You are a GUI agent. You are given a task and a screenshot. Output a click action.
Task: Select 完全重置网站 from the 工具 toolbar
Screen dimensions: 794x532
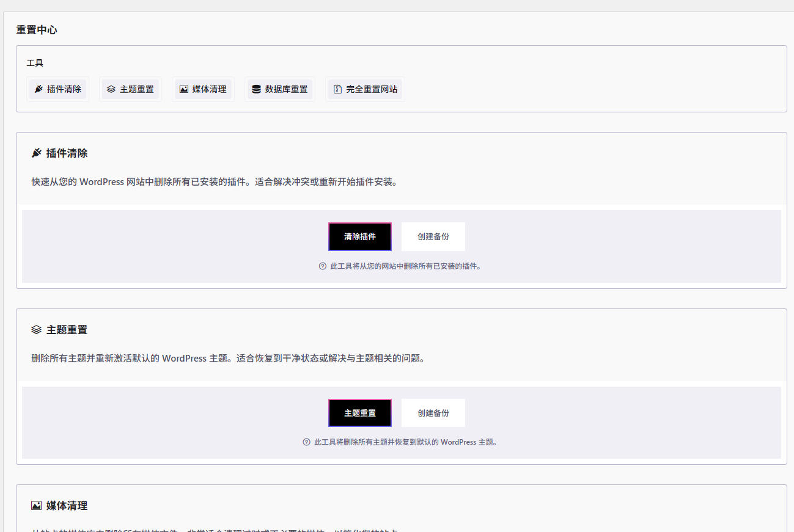click(365, 89)
